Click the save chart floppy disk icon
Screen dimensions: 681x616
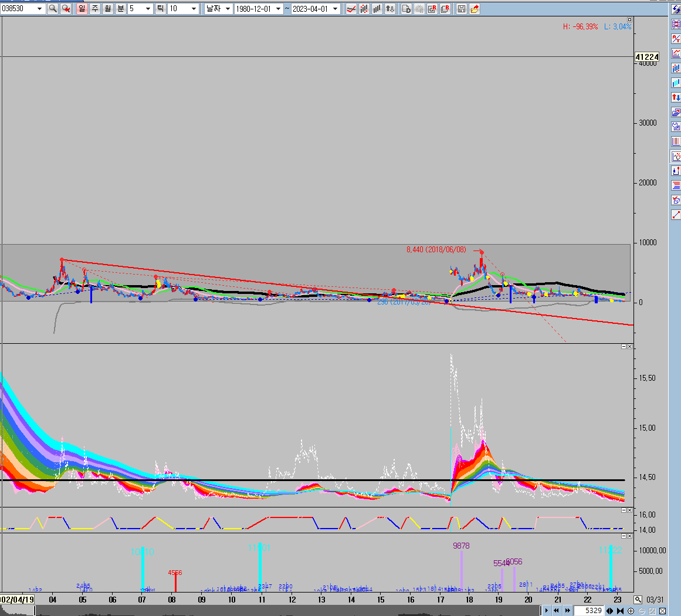pyautogui.click(x=462, y=9)
